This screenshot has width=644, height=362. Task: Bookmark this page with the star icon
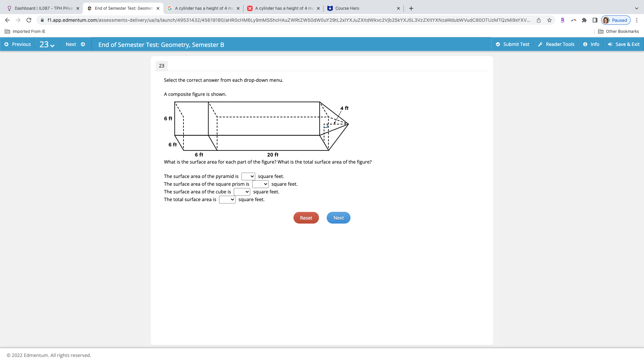coord(549,20)
